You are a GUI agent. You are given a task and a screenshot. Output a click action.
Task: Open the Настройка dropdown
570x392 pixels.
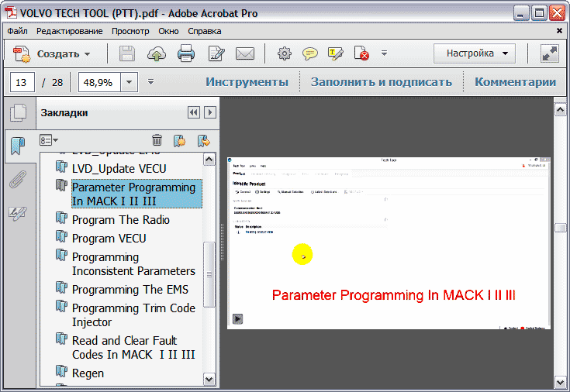[475, 53]
